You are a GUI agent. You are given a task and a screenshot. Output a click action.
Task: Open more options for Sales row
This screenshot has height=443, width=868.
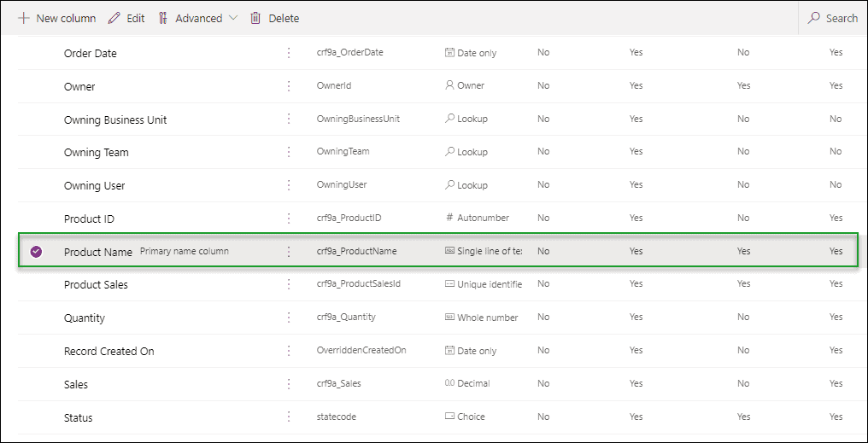(x=289, y=384)
